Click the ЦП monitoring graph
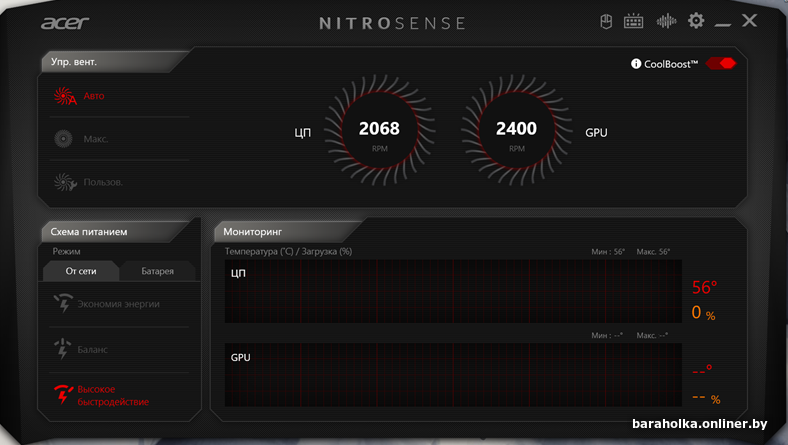 click(x=453, y=291)
